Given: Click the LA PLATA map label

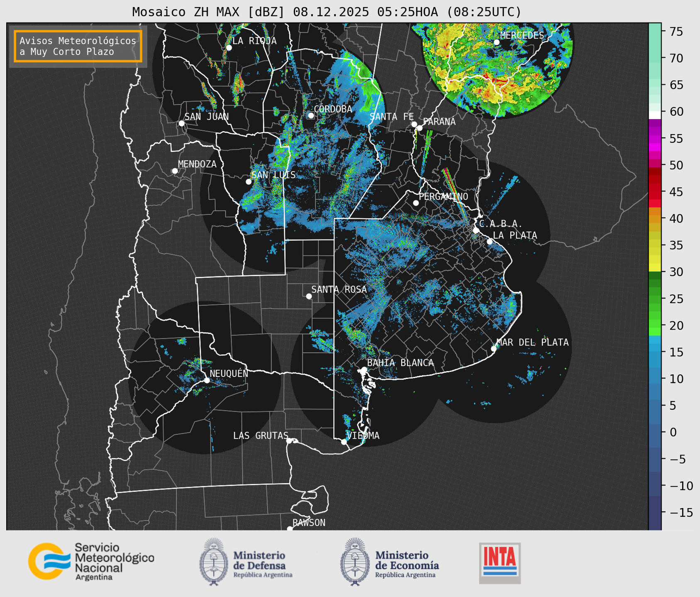Looking at the screenshot, I should [x=515, y=235].
